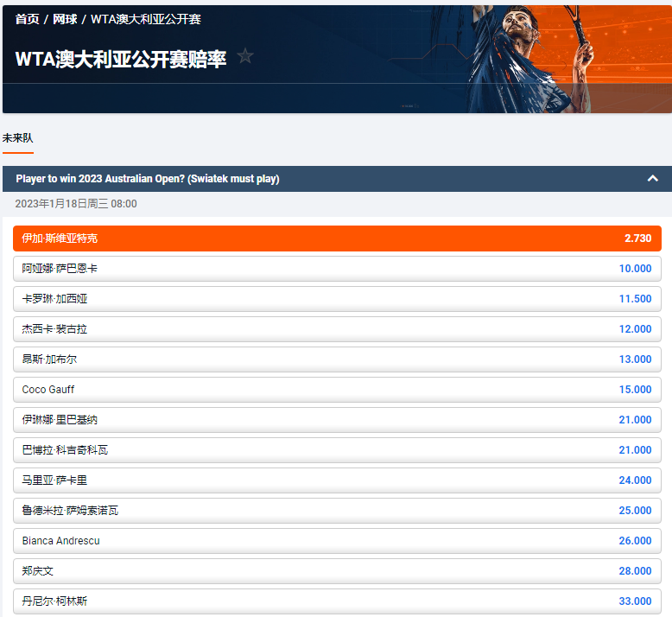
Task: Go to the 网球 breadcrumb link
Action: click(x=65, y=19)
